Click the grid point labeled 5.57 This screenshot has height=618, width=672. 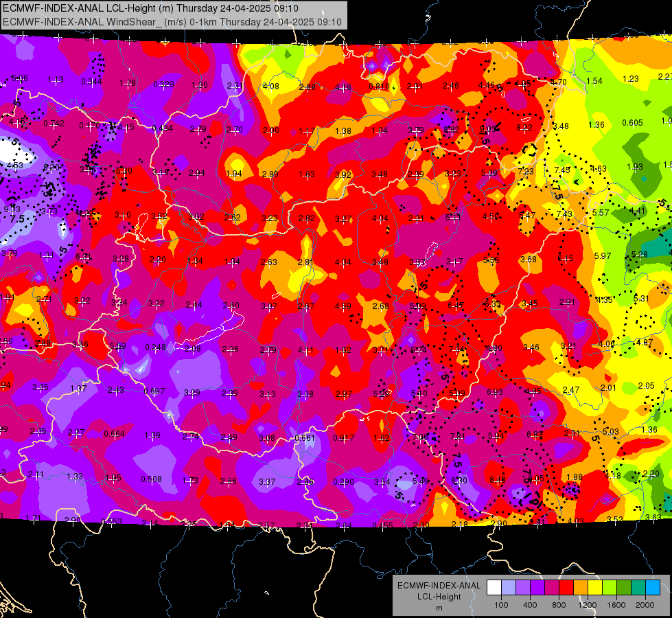pyautogui.click(x=601, y=212)
